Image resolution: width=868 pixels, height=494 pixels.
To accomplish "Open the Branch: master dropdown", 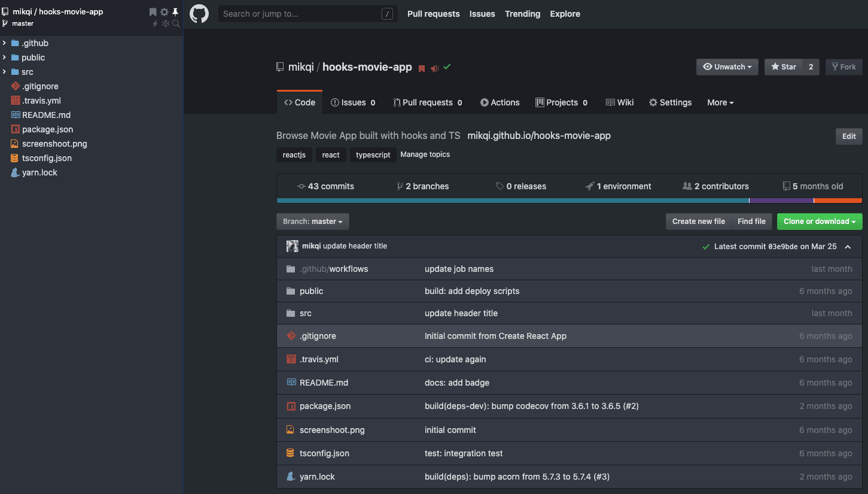I will pos(313,222).
